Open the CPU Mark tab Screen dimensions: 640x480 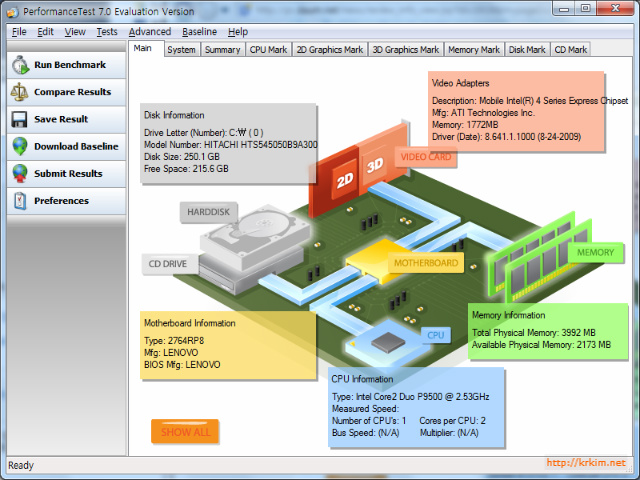[x=268, y=49]
